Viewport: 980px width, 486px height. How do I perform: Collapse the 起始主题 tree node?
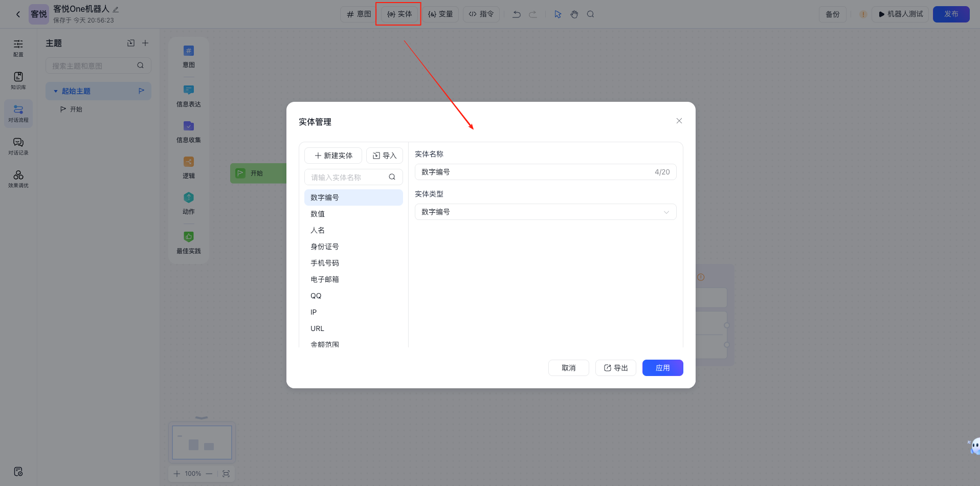coord(56,91)
